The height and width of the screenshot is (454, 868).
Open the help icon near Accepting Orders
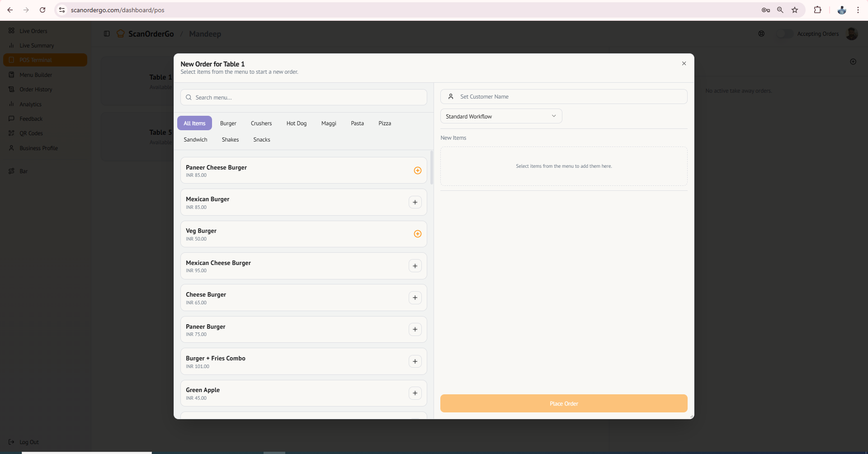tap(762, 33)
